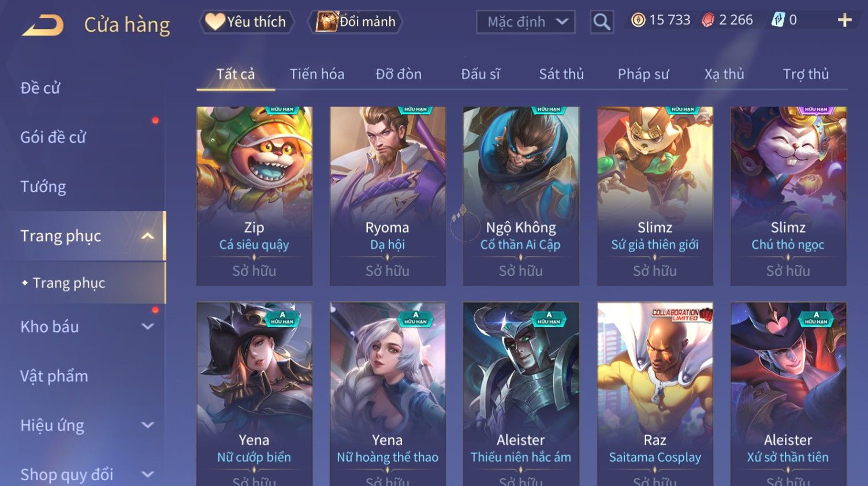Open Gói đề cử sidebar item

click(x=53, y=137)
